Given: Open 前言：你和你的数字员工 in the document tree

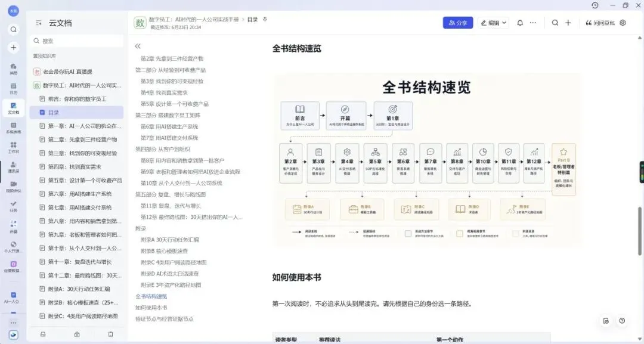Looking at the screenshot, I should click(77, 99).
